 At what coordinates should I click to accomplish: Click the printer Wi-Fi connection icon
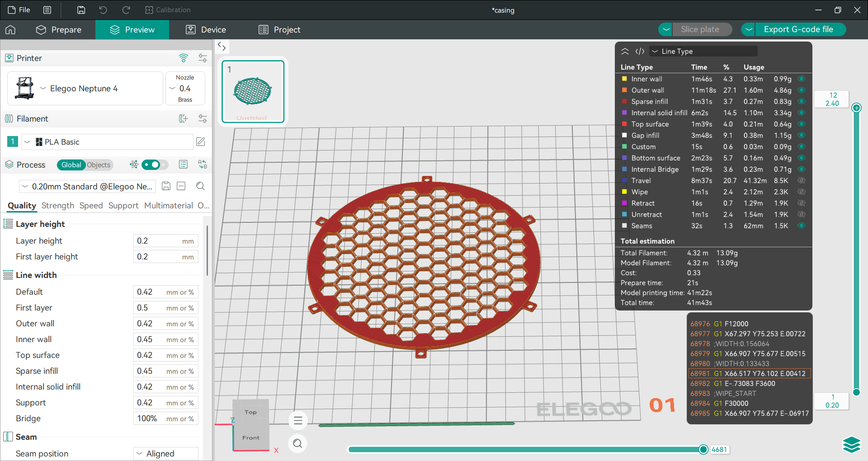pos(183,58)
